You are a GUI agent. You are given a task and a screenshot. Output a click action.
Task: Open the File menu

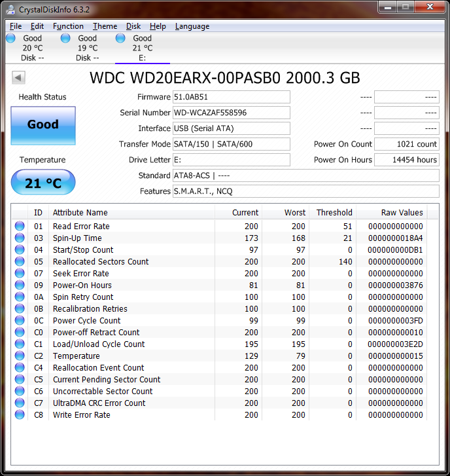(16, 26)
